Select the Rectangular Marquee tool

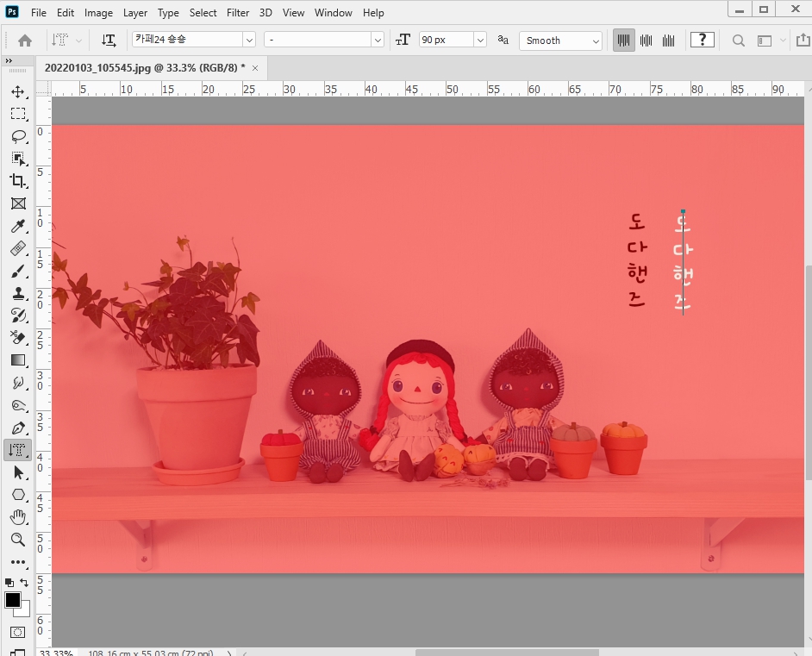click(18, 114)
